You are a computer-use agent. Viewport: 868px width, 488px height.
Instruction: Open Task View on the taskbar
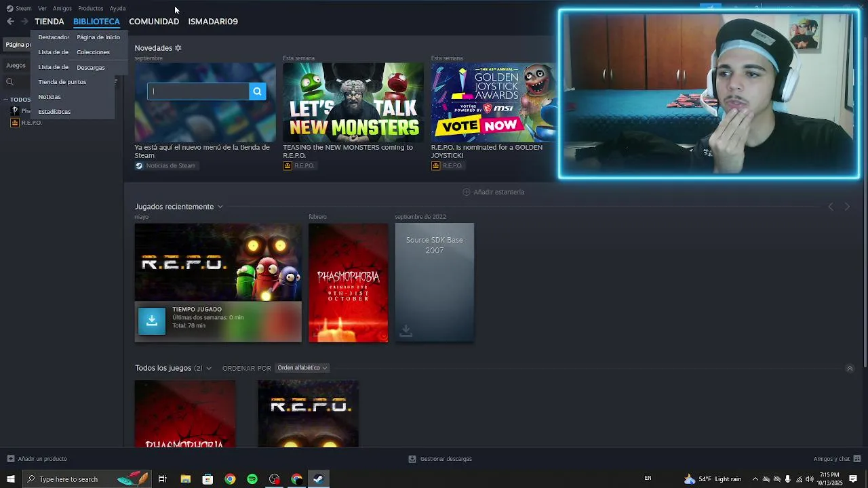click(x=163, y=479)
